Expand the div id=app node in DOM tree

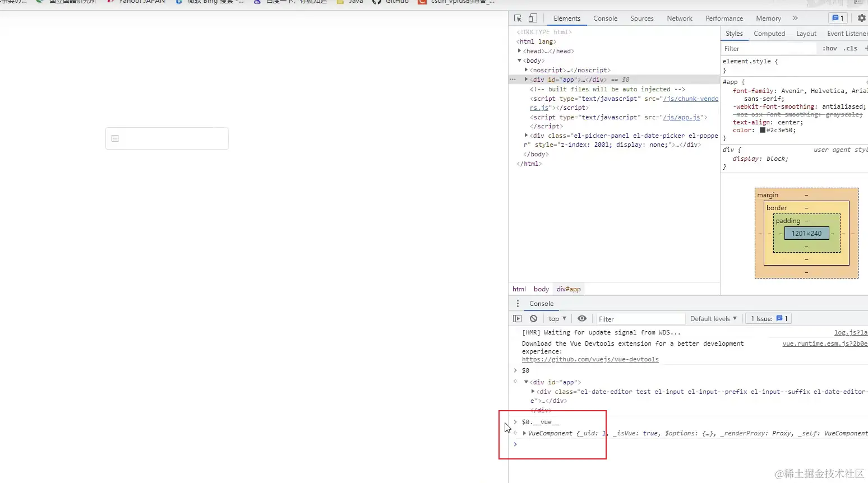click(526, 80)
